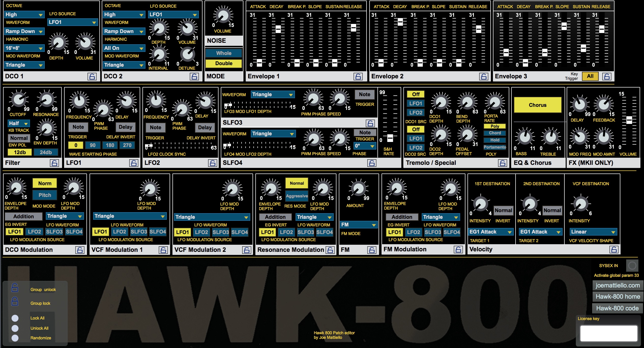Toggle the Filter section lock icon

[x=54, y=163]
